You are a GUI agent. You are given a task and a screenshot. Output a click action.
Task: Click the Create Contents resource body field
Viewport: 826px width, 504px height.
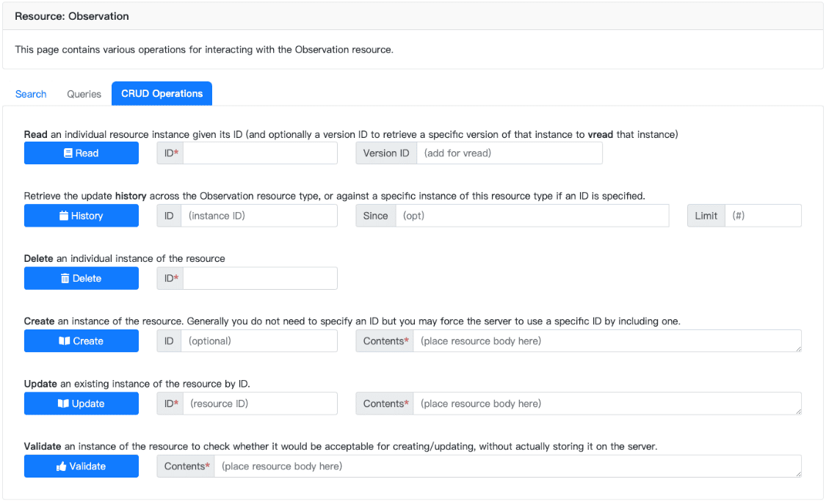pos(607,341)
